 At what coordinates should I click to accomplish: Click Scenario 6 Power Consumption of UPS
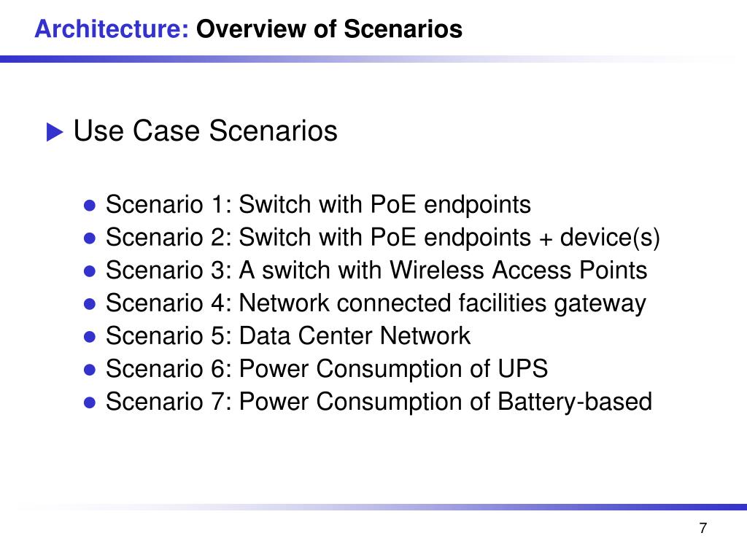pyautogui.click(x=327, y=369)
